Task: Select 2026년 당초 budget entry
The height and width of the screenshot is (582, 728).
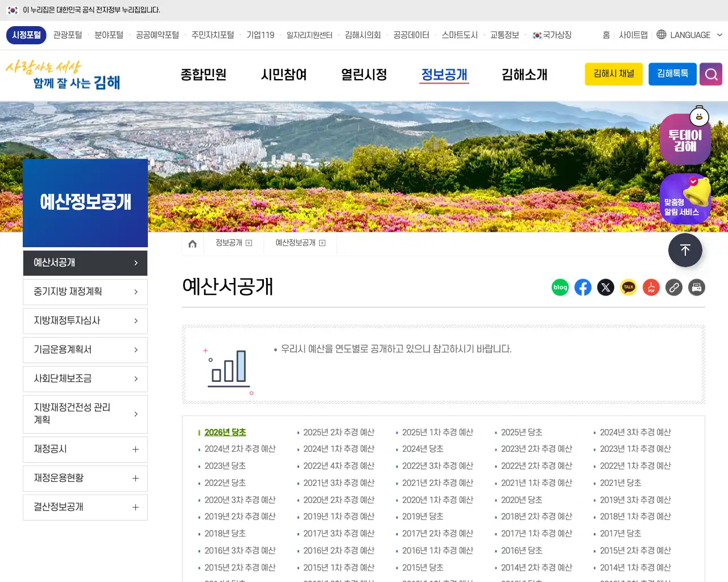Action: click(x=225, y=433)
